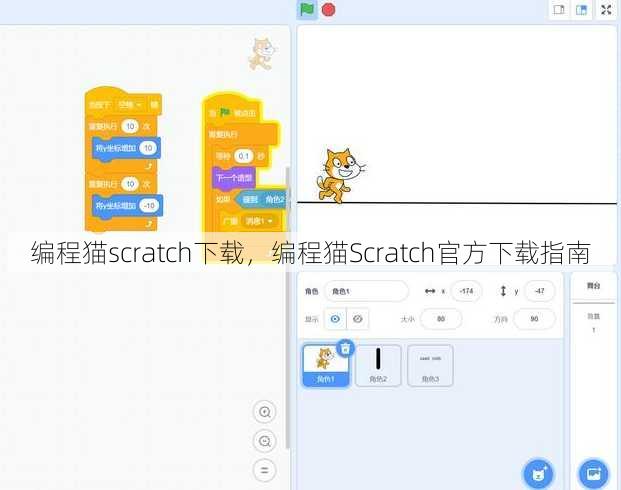
Task: Switch to the small stage layout
Action: pyautogui.click(x=559, y=10)
